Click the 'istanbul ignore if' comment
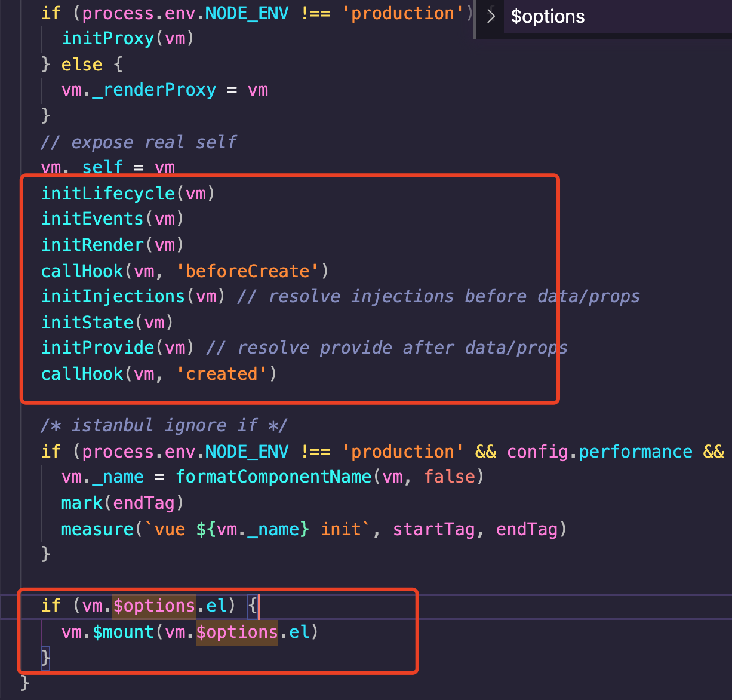This screenshot has height=700, width=732. point(164,425)
